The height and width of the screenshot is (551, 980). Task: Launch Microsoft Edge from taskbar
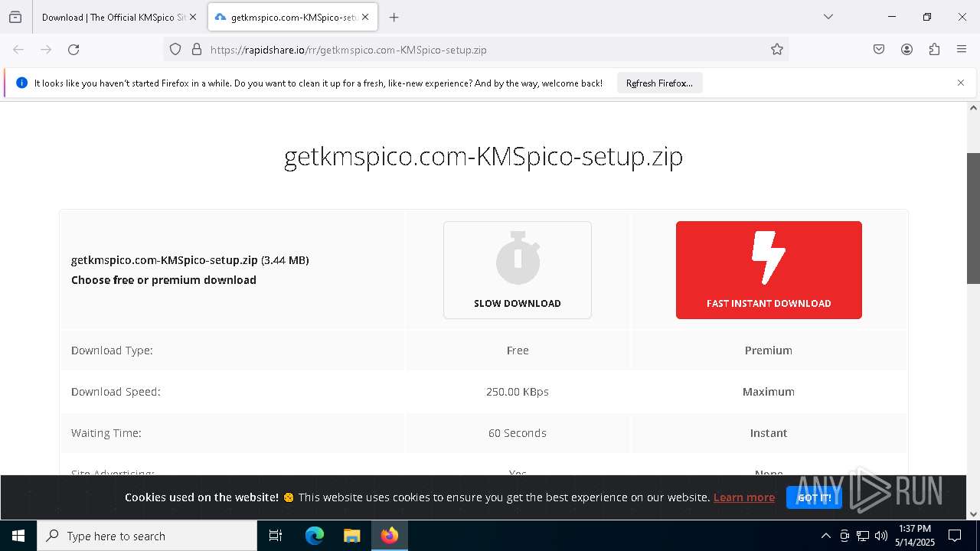tap(315, 536)
